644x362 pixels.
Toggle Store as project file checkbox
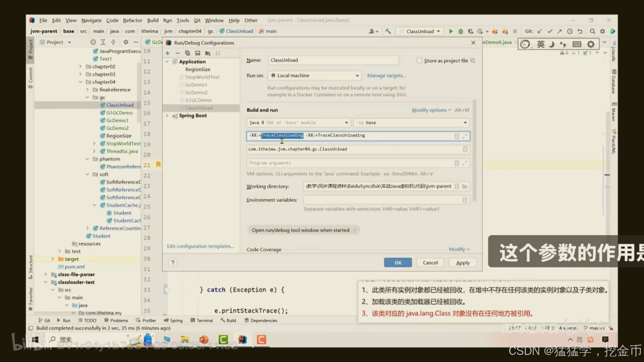tap(419, 60)
